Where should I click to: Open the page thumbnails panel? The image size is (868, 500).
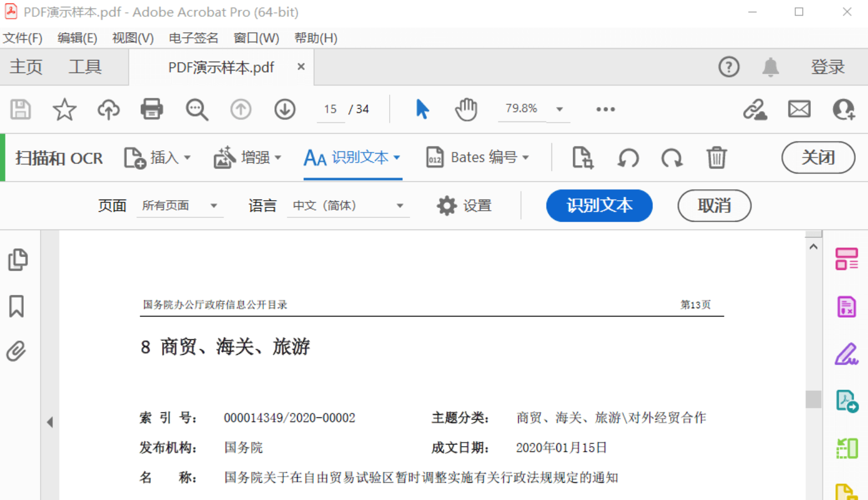click(x=18, y=259)
